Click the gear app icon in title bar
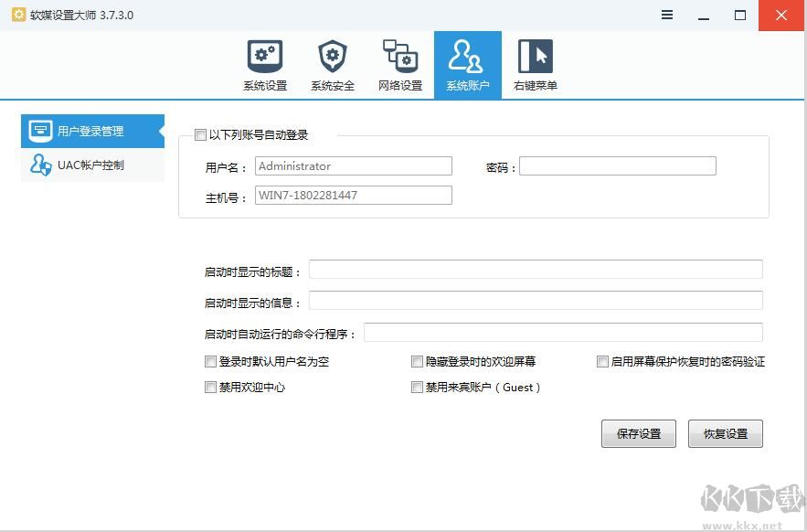Screen dimensions: 807x532 (x=18, y=15)
